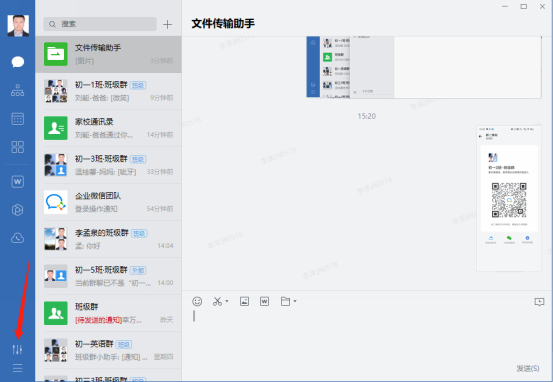Click the plus icon beside search box
Screen dimensions: 553x382
168,24
